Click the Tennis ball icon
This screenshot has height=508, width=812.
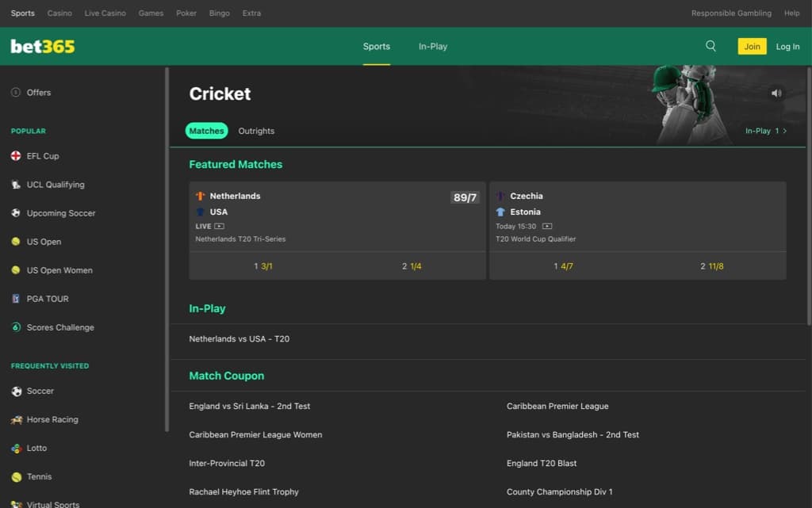(x=17, y=476)
